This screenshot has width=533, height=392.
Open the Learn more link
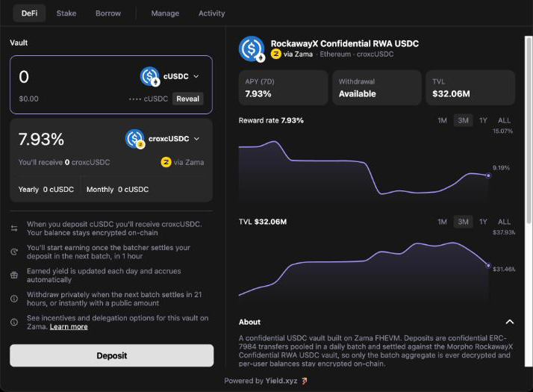(x=69, y=327)
